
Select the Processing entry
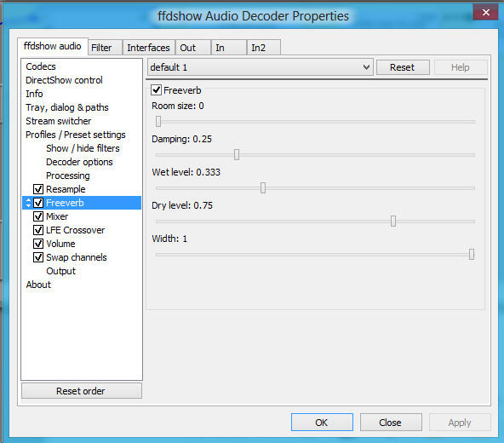(68, 175)
